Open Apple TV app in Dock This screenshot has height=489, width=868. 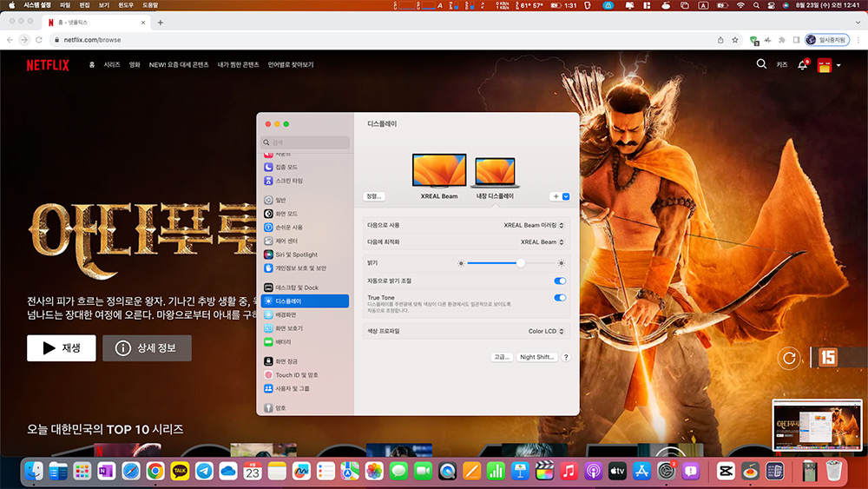(617, 472)
